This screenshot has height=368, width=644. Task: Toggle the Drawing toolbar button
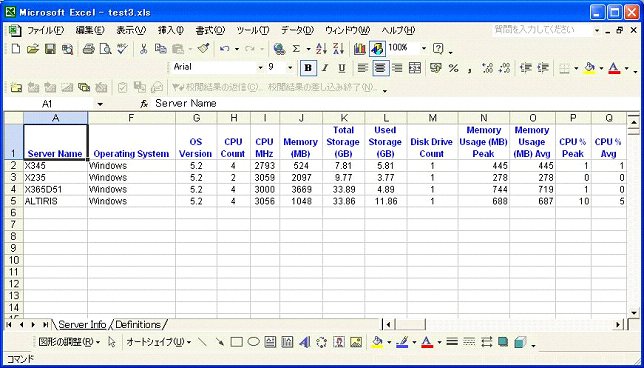tap(377, 49)
